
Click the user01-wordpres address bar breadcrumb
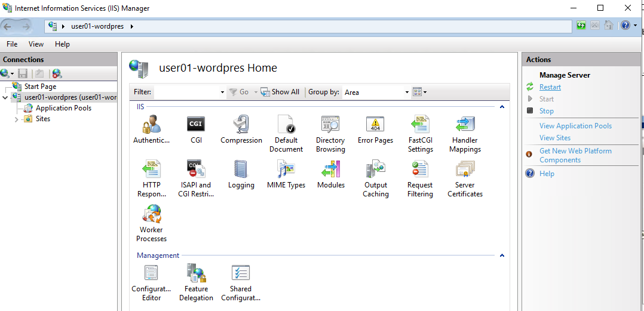pyautogui.click(x=97, y=26)
